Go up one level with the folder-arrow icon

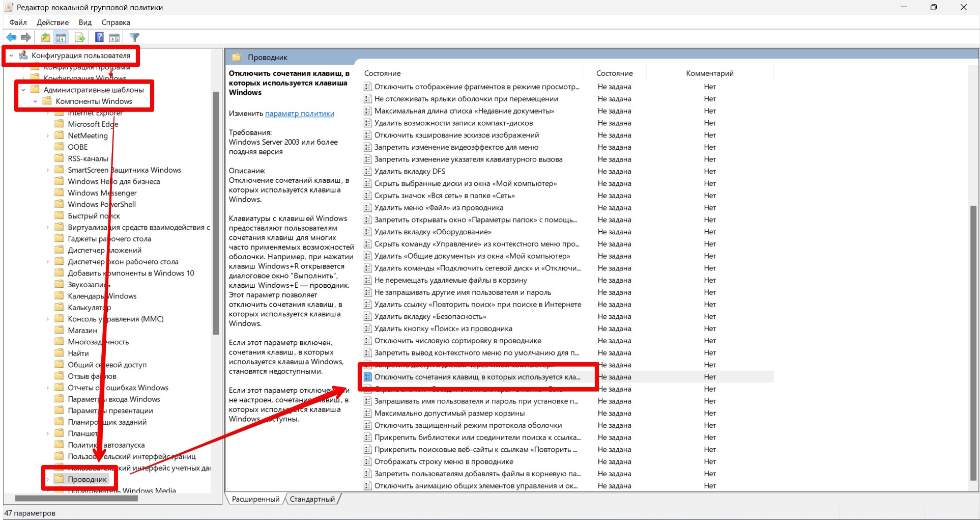45,37
